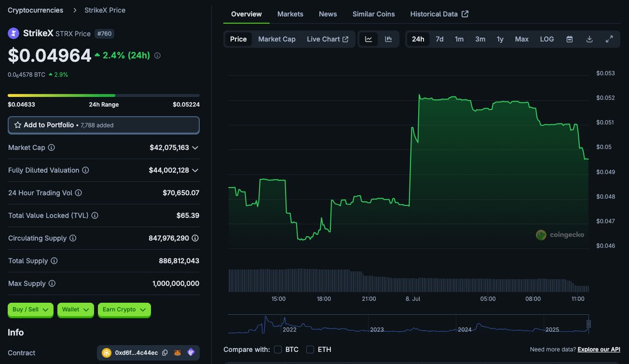Expand the chart to fullscreen
Viewport: 629px width, 364px height.
coord(609,39)
